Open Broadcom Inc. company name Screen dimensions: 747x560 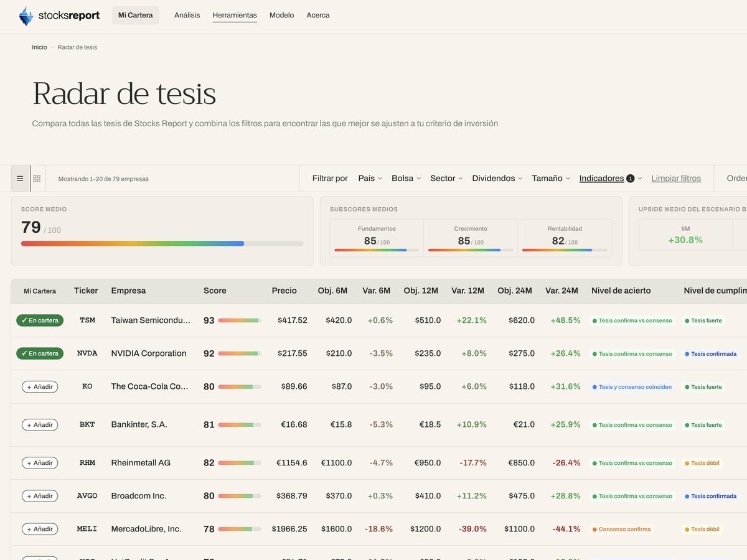(139, 496)
